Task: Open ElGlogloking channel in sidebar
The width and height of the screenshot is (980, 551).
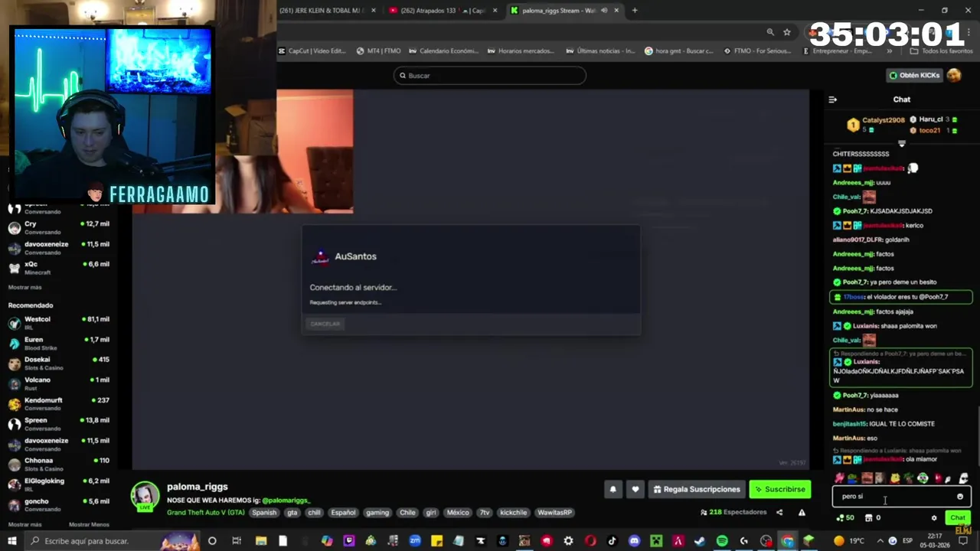Action: (58, 484)
